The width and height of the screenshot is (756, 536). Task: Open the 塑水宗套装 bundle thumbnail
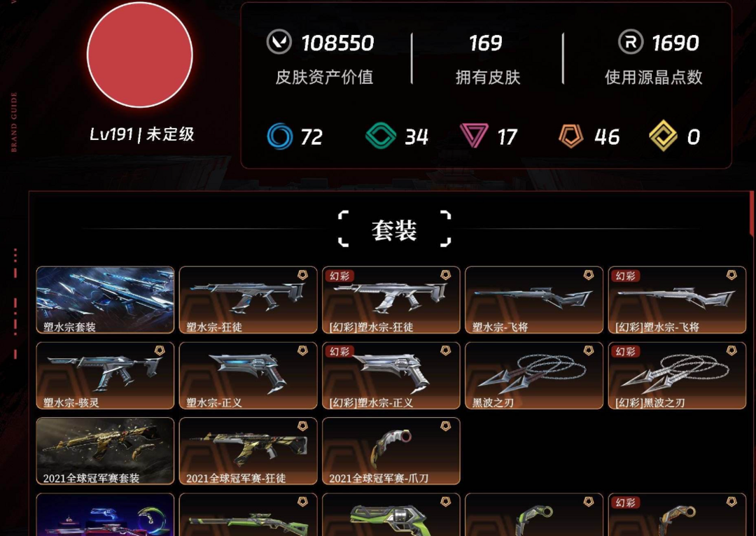[105, 299]
